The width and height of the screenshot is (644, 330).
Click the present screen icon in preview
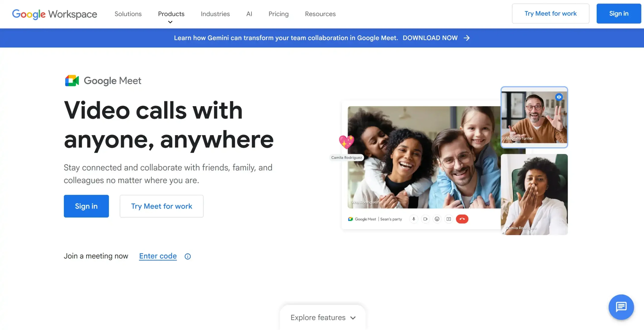pyautogui.click(x=449, y=219)
